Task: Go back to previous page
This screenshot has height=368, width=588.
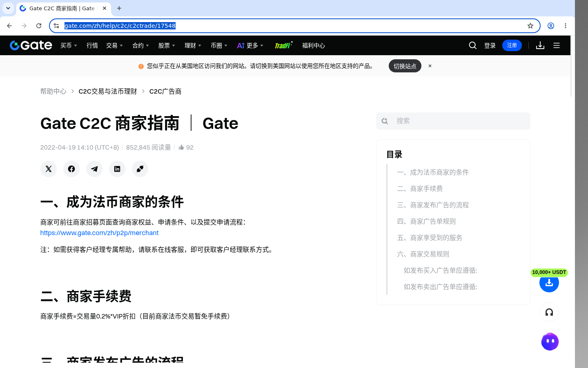Action: pos(9,26)
